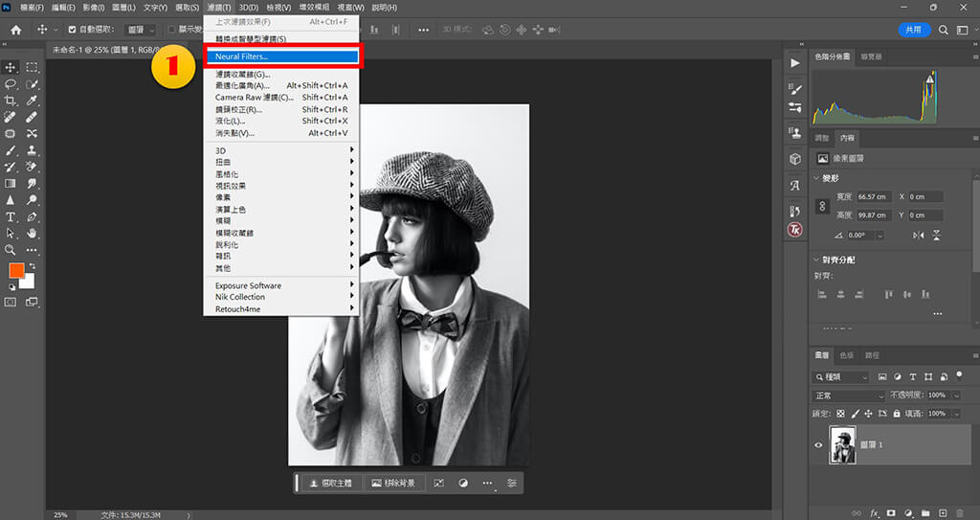Select the Spot Healing Brush tool

click(x=11, y=117)
